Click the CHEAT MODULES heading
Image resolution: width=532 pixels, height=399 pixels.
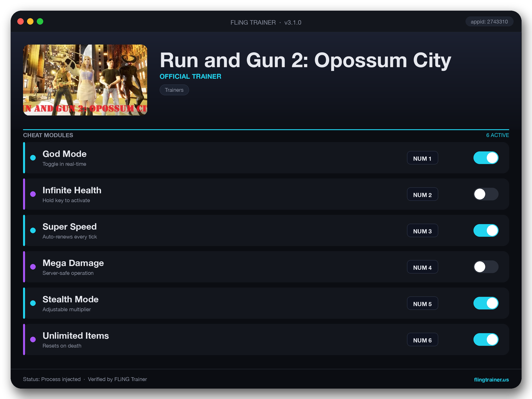48,135
